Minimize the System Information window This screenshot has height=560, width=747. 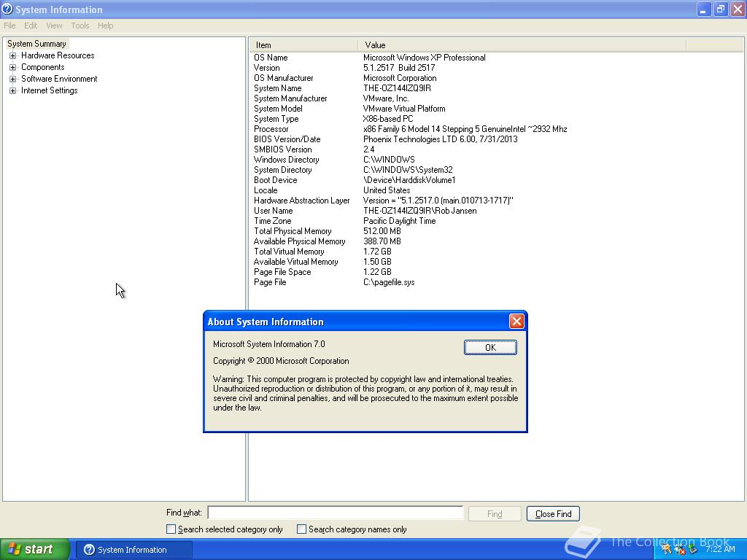(704, 9)
